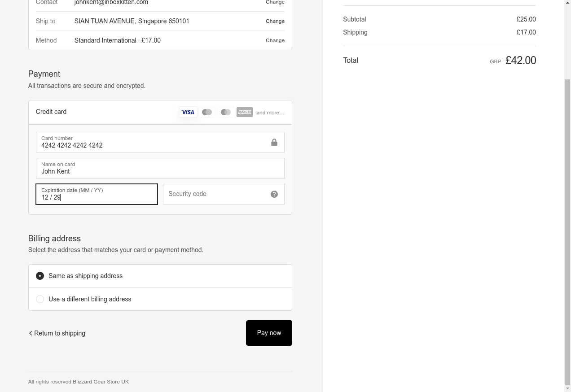Click the Visa card icon
The image size is (571, 392).
pyautogui.click(x=188, y=112)
